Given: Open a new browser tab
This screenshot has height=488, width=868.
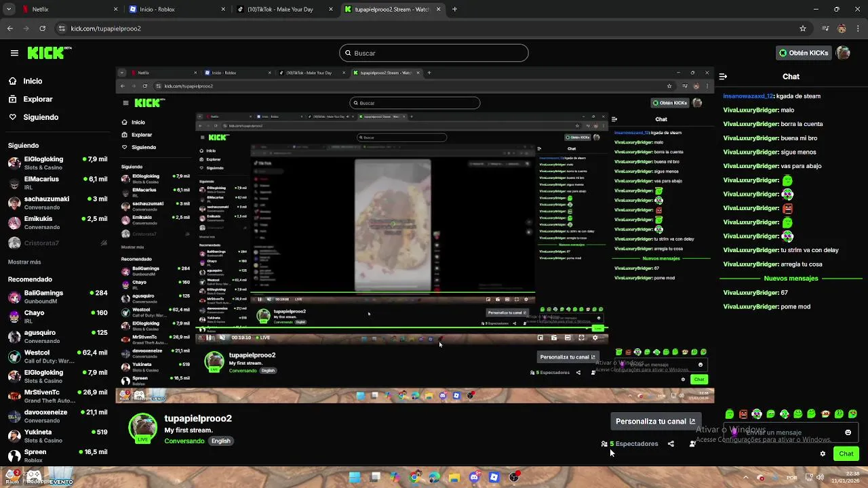Looking at the screenshot, I should click(454, 9).
